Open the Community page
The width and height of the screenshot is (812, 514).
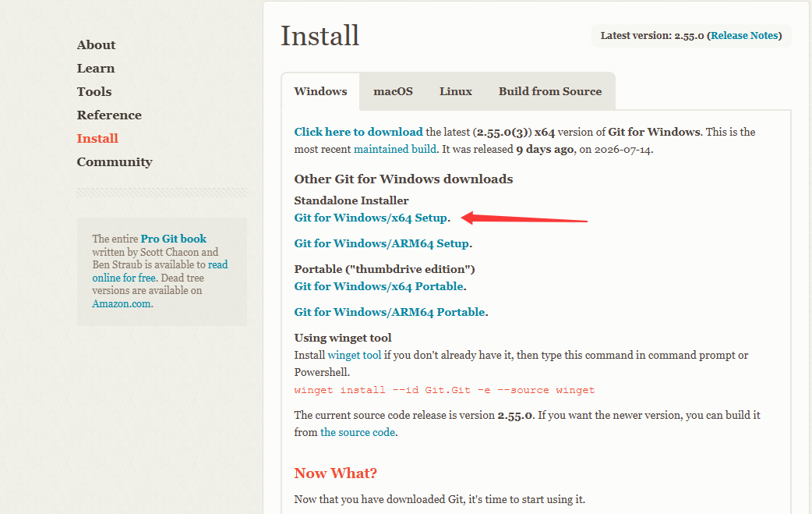click(115, 162)
